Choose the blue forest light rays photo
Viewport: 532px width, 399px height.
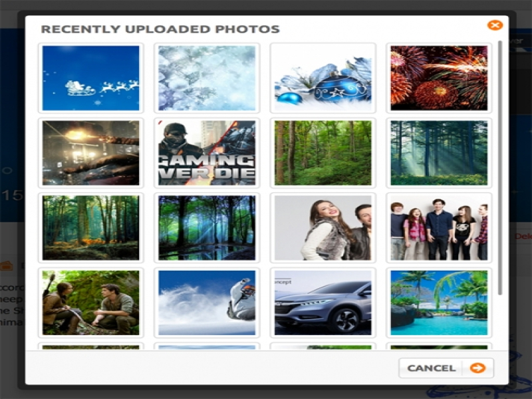207,227
